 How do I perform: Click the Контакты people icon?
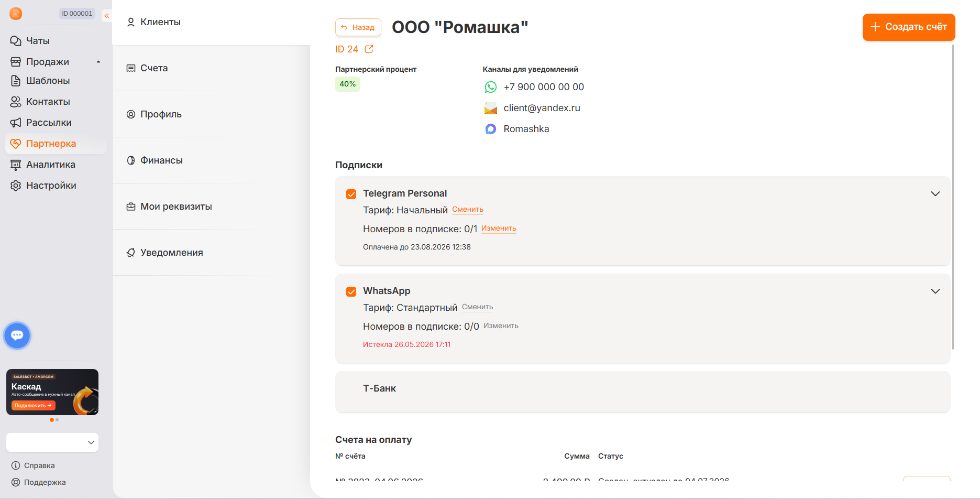click(16, 102)
